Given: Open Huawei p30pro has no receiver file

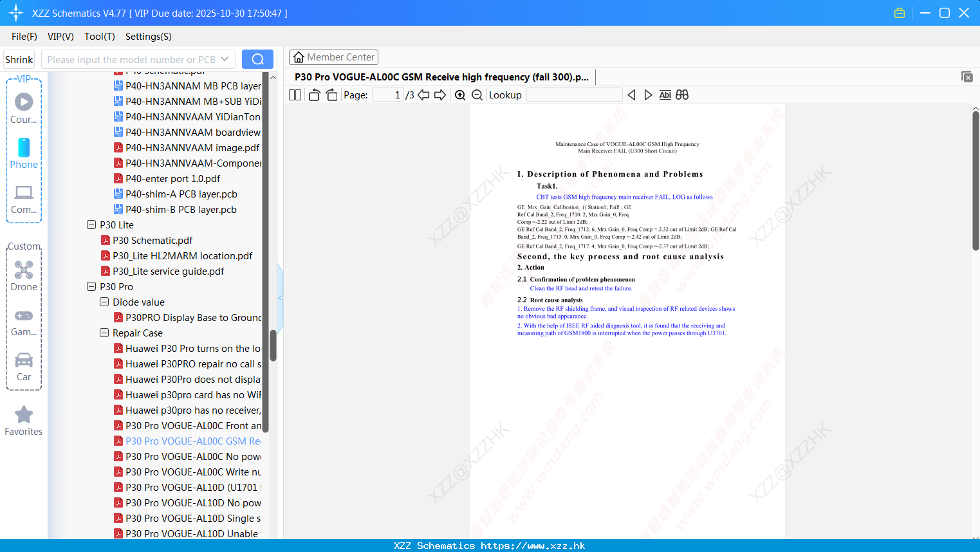Looking at the screenshot, I should tap(187, 410).
